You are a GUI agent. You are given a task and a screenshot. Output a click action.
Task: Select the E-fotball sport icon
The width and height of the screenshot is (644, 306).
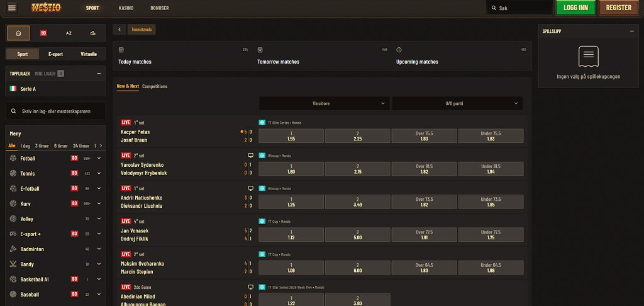[13, 188]
